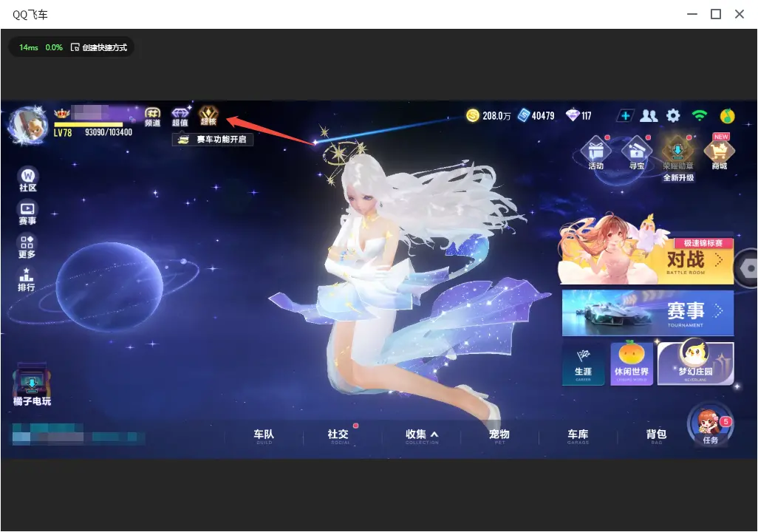758x532 pixels.
Task: Open the 梦幻庄园 tile
Action: click(x=696, y=363)
